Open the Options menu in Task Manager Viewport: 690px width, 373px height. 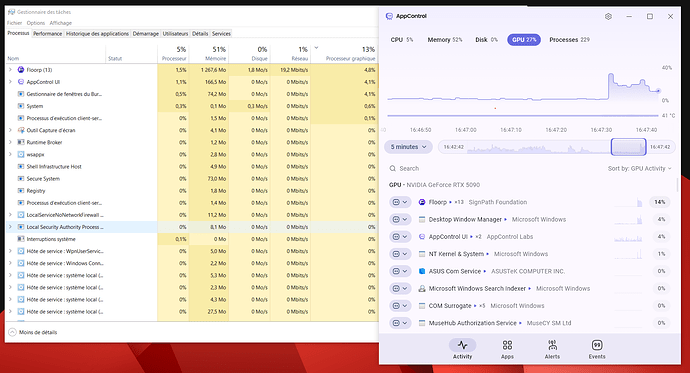tap(36, 23)
